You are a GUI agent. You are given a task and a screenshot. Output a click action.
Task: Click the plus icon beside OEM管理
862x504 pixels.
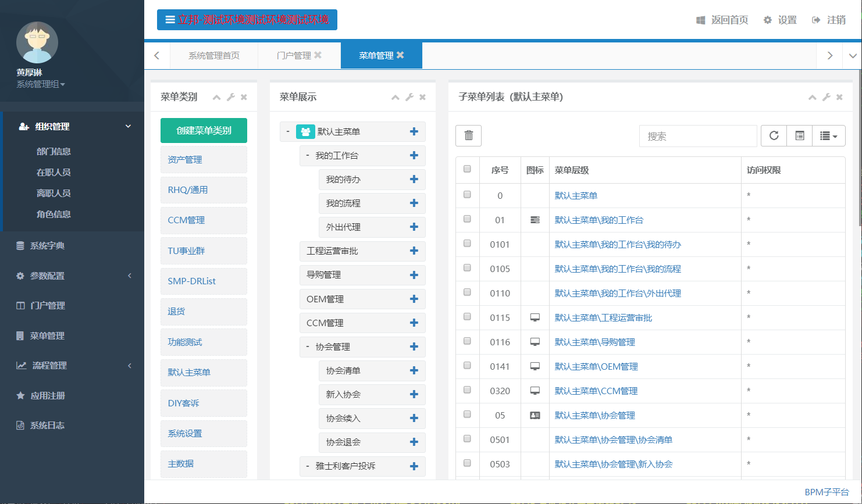pyautogui.click(x=414, y=299)
